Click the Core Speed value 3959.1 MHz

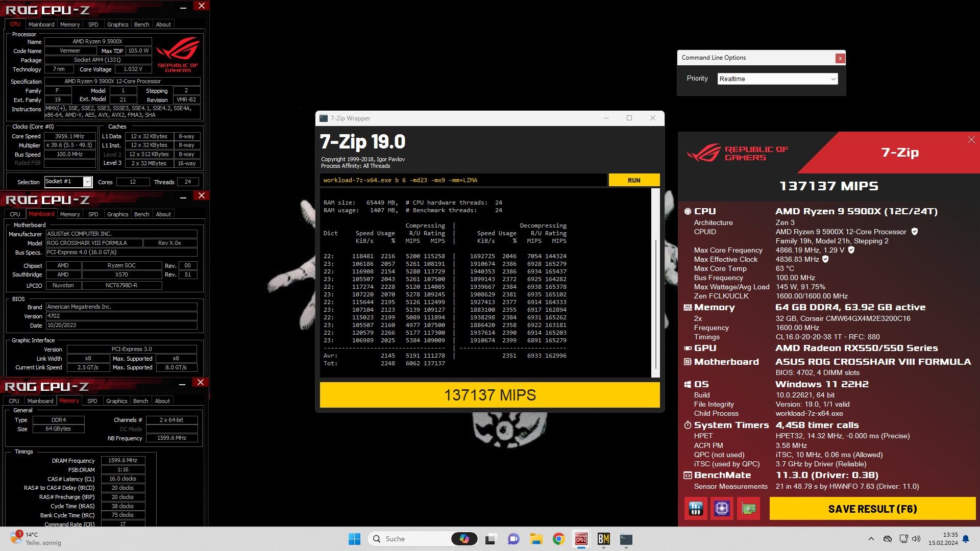point(70,136)
